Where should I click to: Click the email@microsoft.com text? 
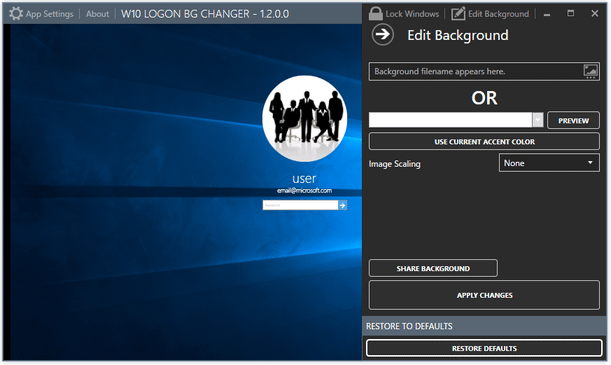pyautogui.click(x=304, y=190)
